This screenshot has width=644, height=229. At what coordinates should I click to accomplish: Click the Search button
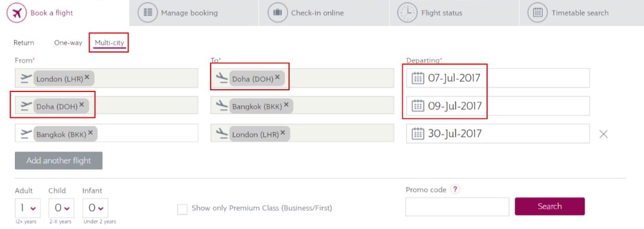point(549,206)
